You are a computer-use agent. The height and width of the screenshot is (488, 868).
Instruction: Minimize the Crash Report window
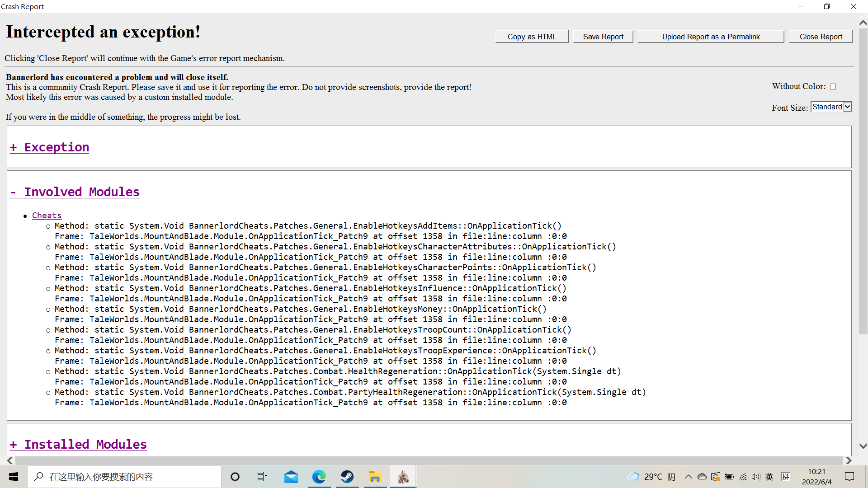tap(801, 6)
